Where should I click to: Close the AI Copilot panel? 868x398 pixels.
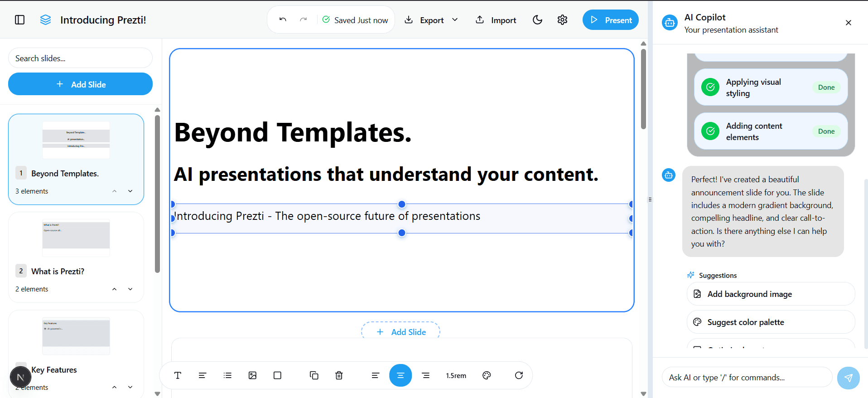(x=849, y=23)
